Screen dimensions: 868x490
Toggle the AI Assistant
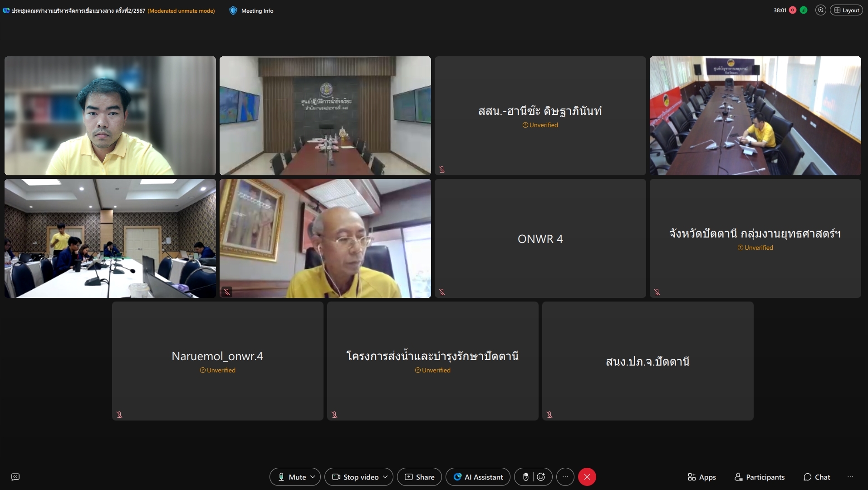[x=478, y=477]
